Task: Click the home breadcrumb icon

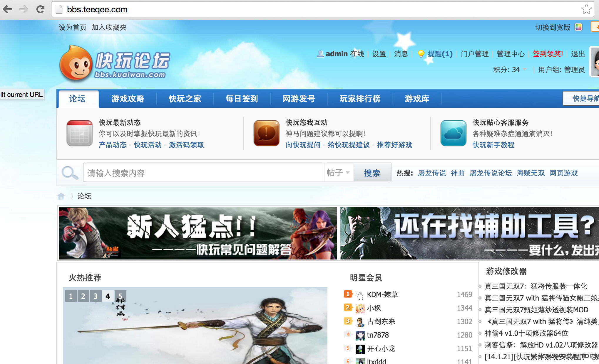Action: pyautogui.click(x=61, y=196)
